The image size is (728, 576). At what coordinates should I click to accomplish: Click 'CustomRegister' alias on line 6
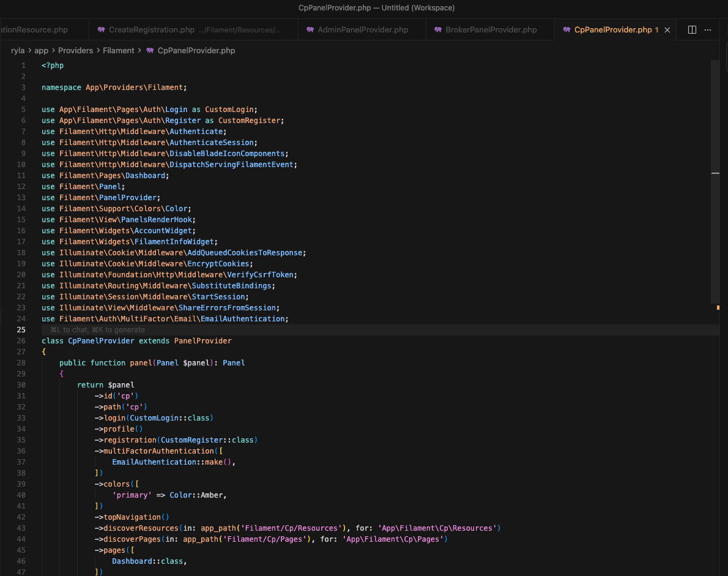[x=250, y=121]
